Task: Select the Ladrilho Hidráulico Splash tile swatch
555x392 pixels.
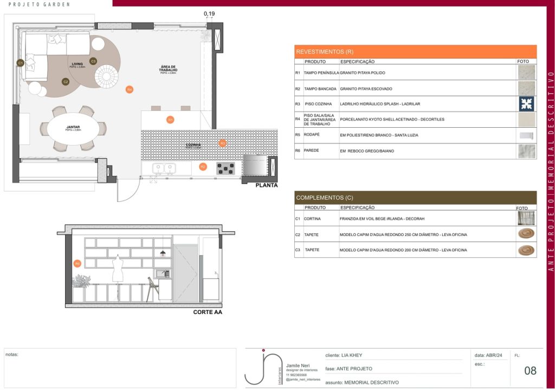Action: 526,104
